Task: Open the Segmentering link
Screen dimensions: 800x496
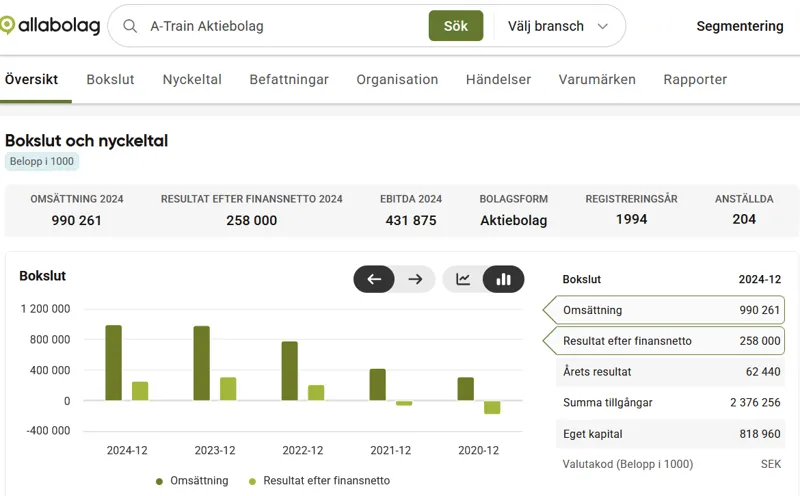Action: [x=739, y=26]
